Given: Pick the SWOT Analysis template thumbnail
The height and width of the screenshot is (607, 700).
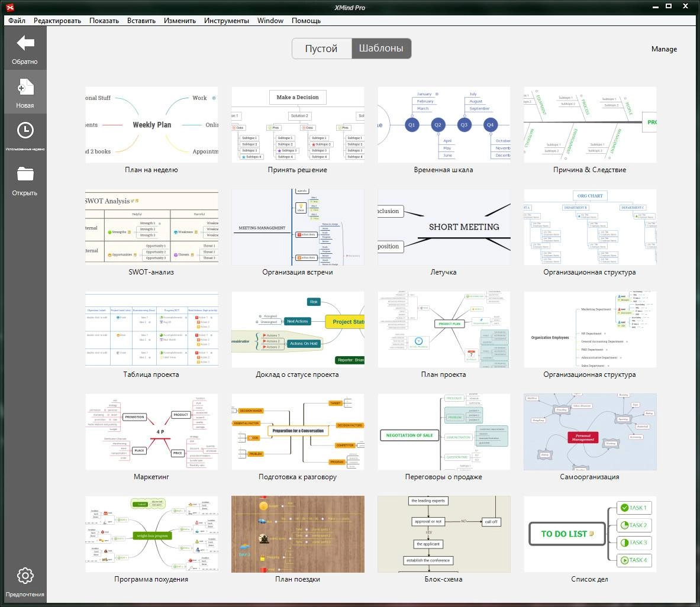Looking at the screenshot, I should coord(152,227).
